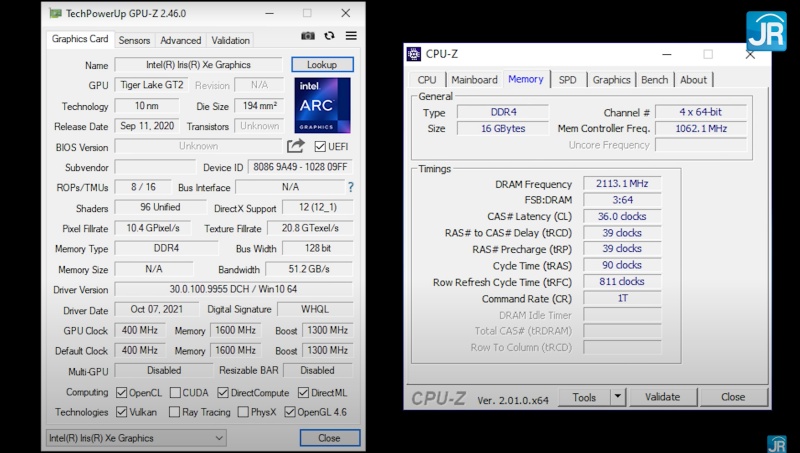The height and width of the screenshot is (453, 800).
Task: Click the Tiger Lake GT2 GPU field
Action: click(152, 85)
